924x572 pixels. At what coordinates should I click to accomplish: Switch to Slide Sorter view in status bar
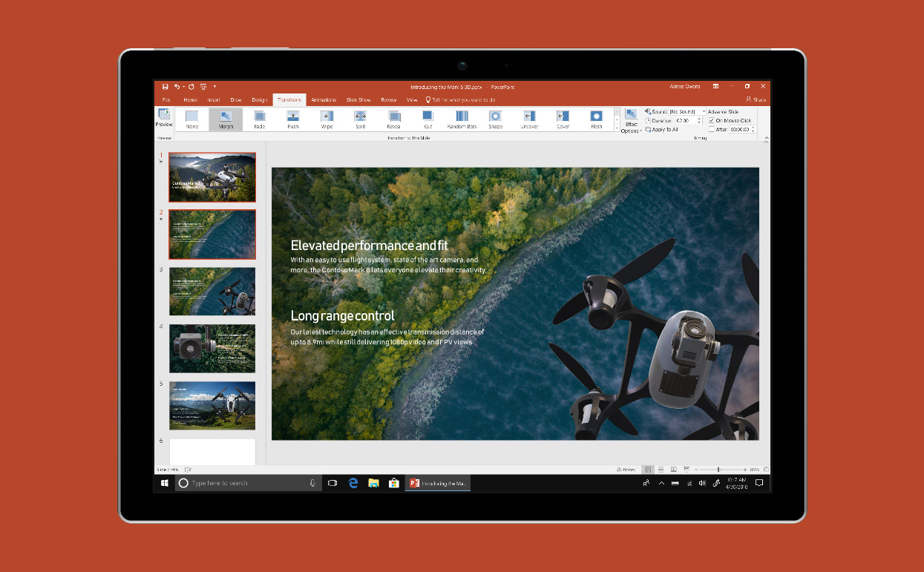coord(661,469)
